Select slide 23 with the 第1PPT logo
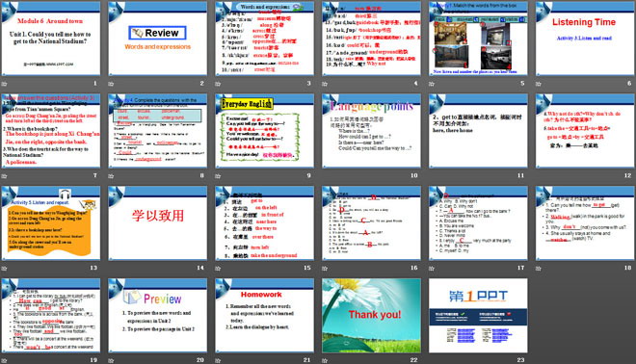 point(478,315)
